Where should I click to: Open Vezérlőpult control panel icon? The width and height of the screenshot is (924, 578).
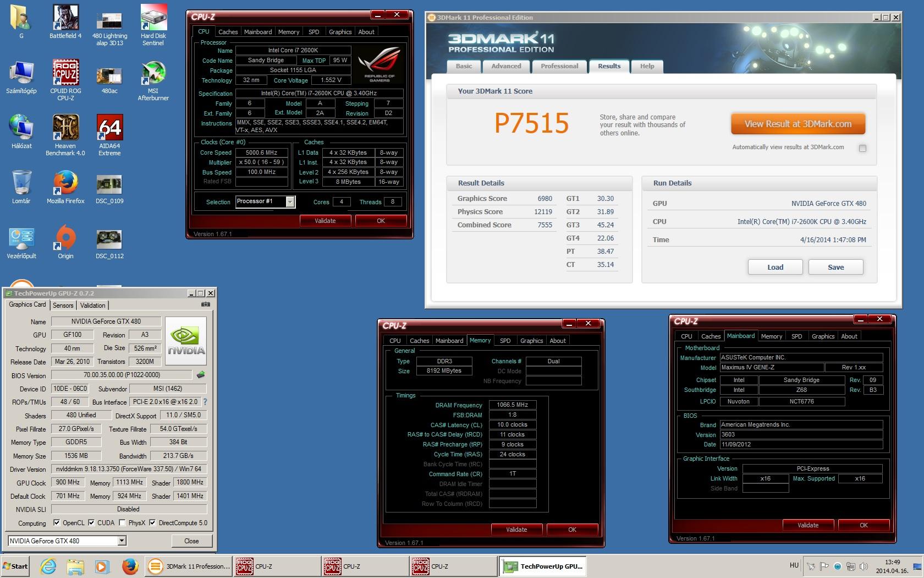(x=21, y=242)
